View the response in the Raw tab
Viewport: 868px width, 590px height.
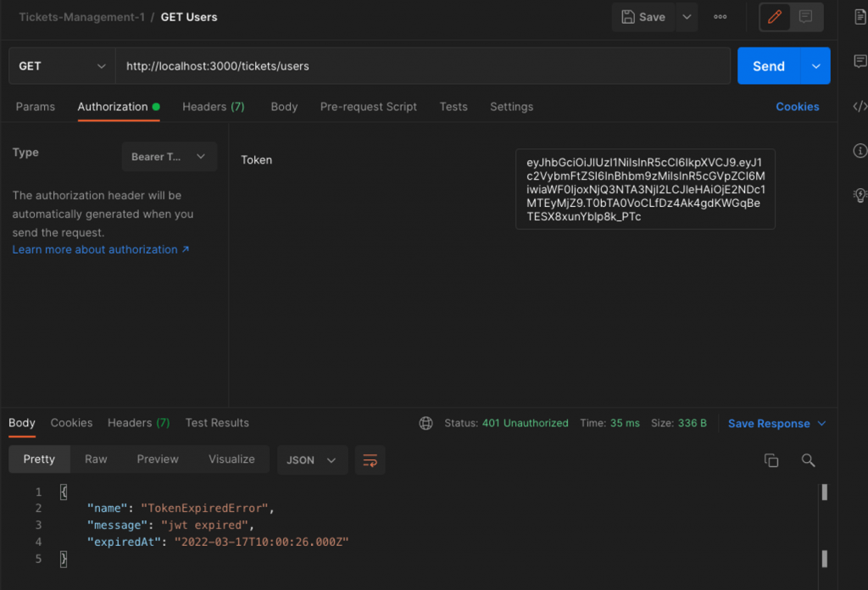95,459
